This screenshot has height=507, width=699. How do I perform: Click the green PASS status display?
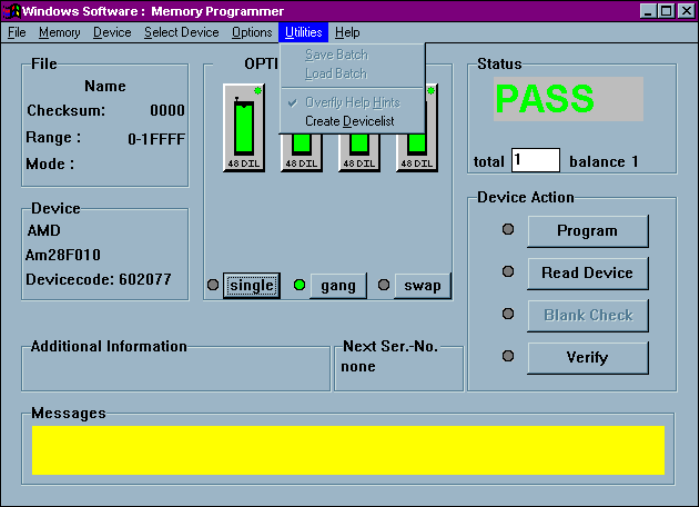click(568, 99)
